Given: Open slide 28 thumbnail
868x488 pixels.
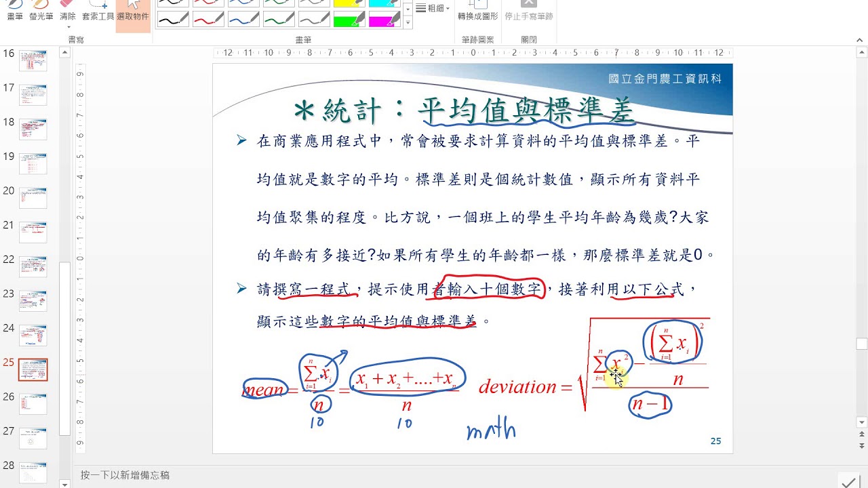Looking at the screenshot, I should coord(33,473).
